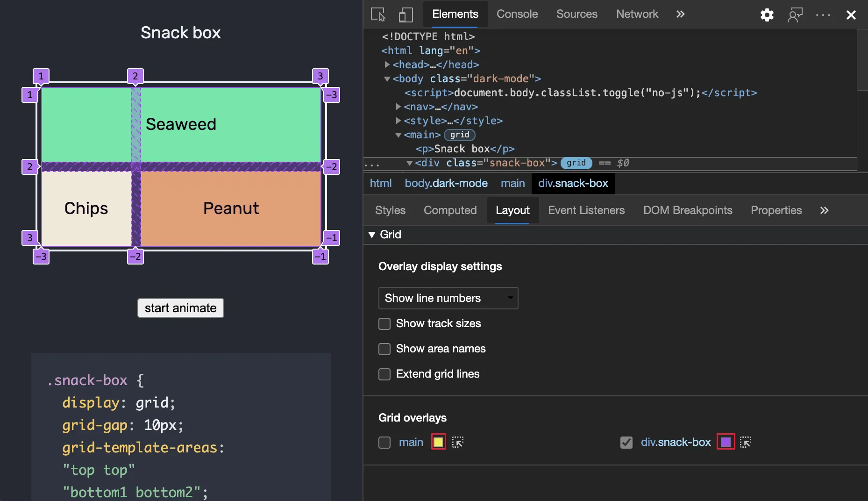This screenshot has height=501, width=868.
Task: Switch to the Console tab
Action: pos(517,14)
